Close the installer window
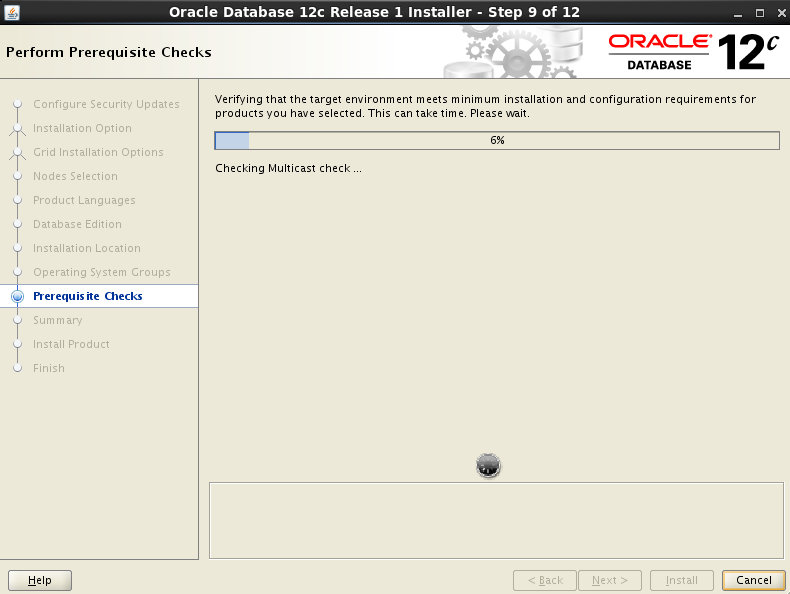 coord(781,13)
